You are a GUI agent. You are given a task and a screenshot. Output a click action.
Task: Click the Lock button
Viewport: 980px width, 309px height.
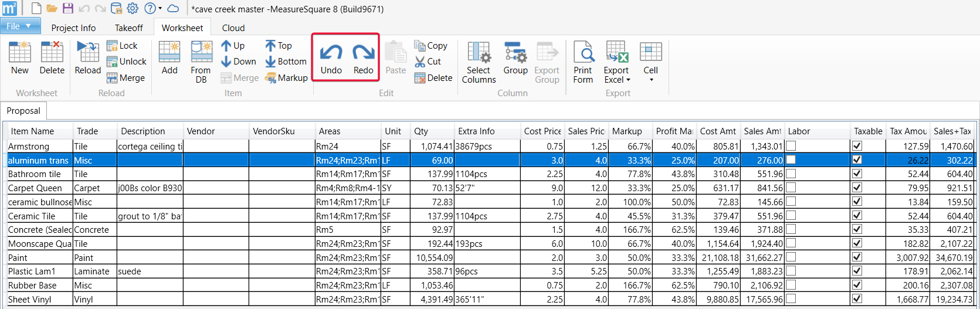tap(122, 46)
